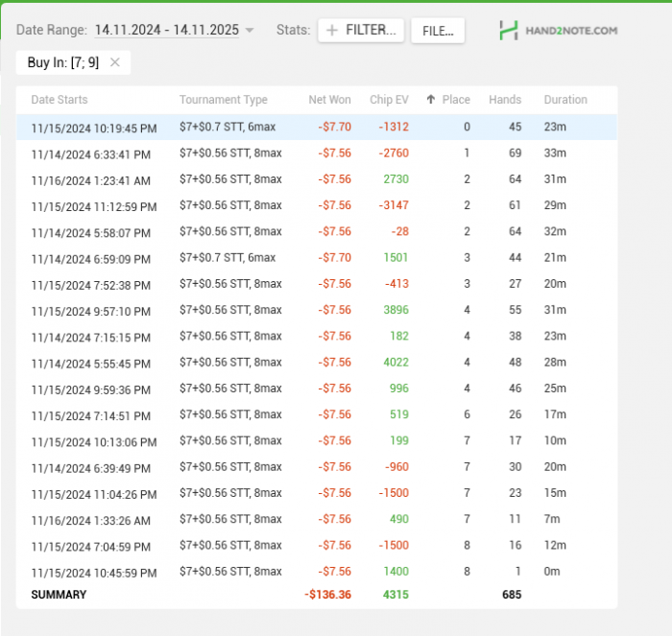Open the Date Range dropdown arrow

[x=250, y=31]
